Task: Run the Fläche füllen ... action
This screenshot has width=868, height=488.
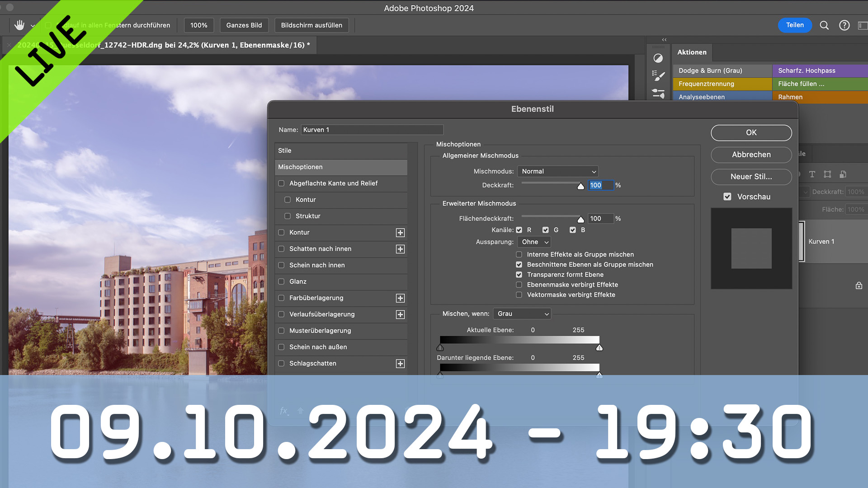Action: [820, 84]
